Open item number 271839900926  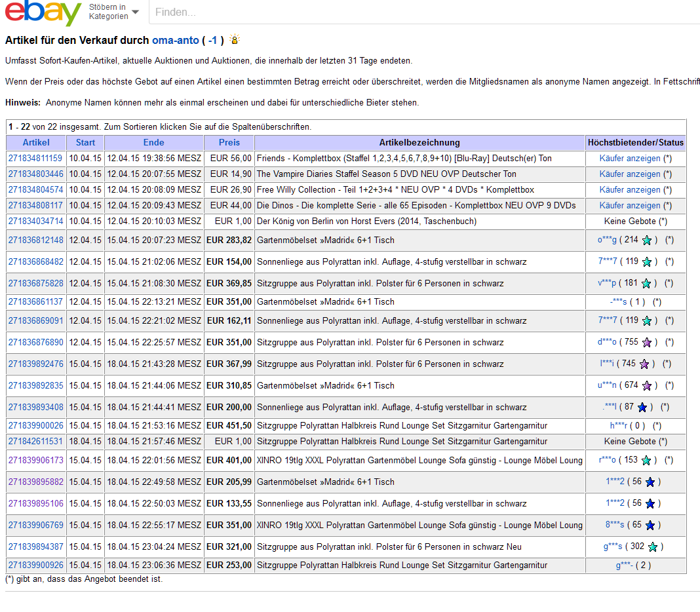[36, 565]
